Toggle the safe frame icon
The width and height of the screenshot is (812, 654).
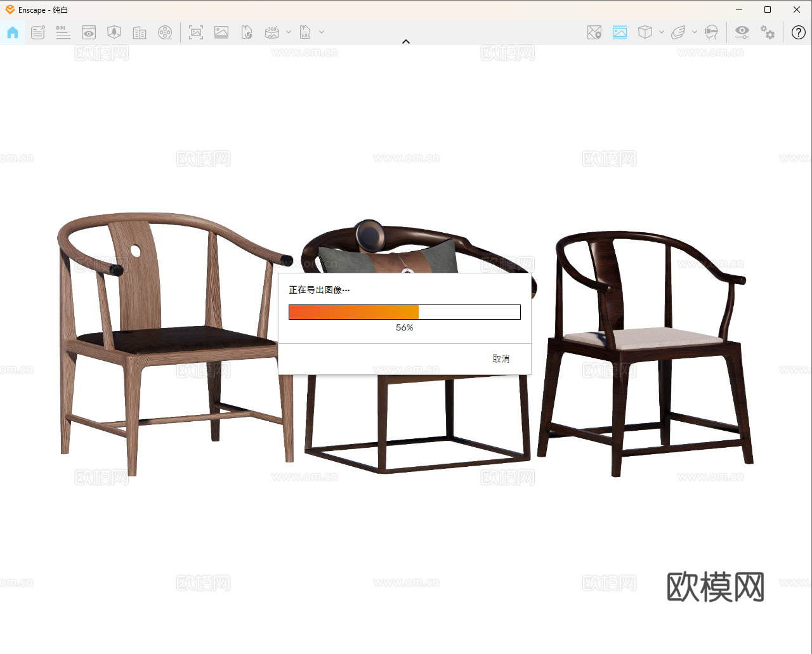[620, 32]
